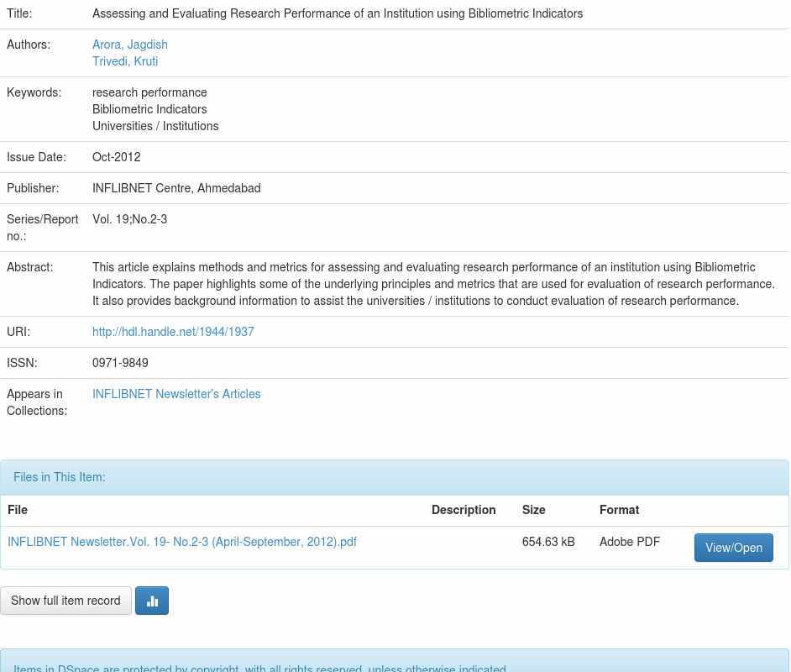This screenshot has height=672, width=791.
Task: Click the 'URI:' field label
Action: (18, 332)
